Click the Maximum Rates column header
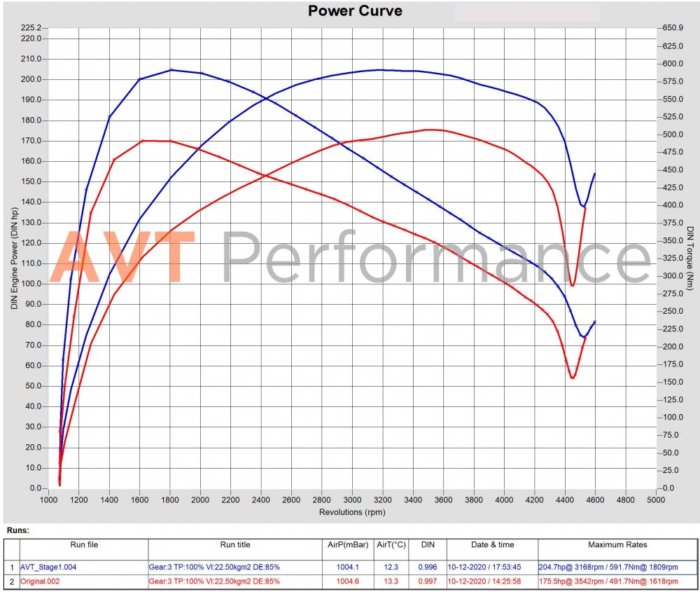The height and width of the screenshot is (592, 700). 618,544
